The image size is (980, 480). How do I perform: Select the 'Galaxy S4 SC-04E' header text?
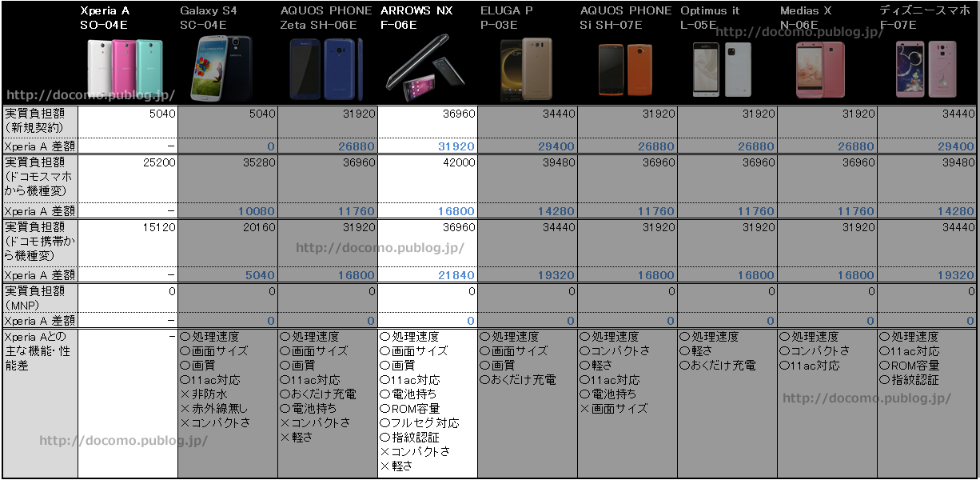coord(209,18)
